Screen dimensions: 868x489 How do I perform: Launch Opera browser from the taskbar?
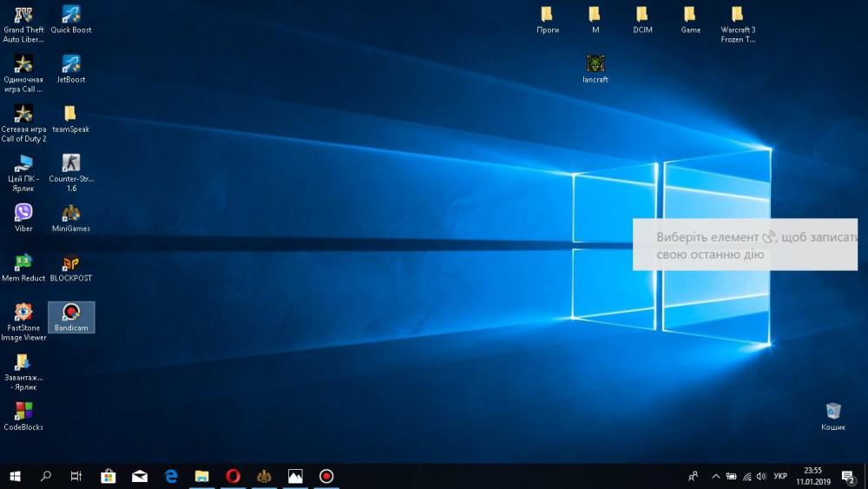pyautogui.click(x=233, y=476)
